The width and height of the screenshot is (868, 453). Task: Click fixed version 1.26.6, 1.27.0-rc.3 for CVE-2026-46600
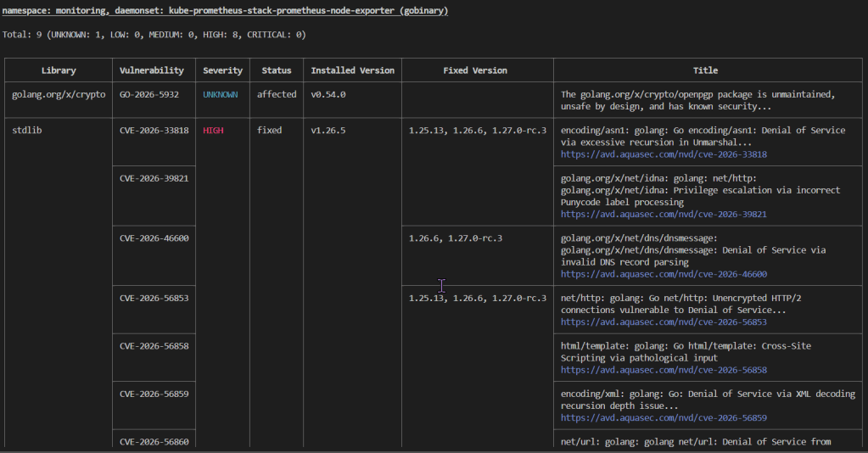(x=456, y=238)
